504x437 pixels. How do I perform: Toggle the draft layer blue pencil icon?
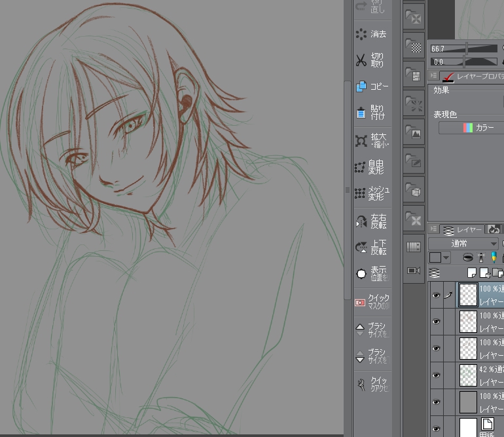(x=494, y=257)
